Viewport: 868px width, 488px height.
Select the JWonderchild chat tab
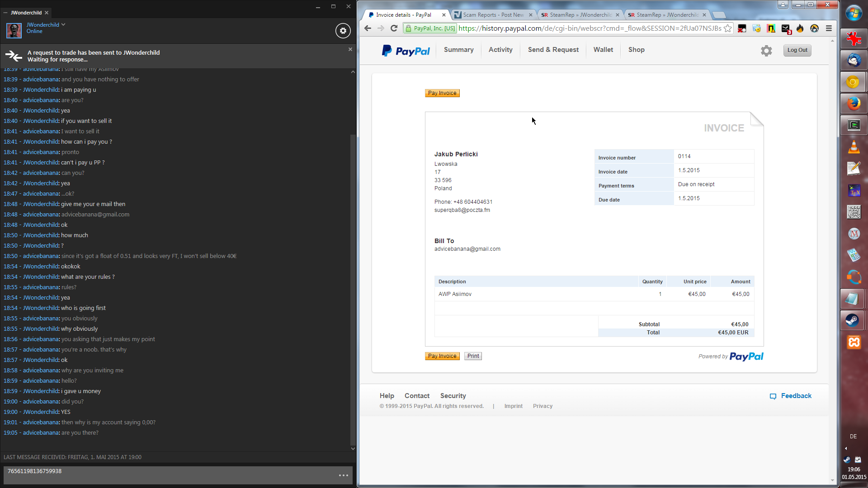(x=26, y=13)
